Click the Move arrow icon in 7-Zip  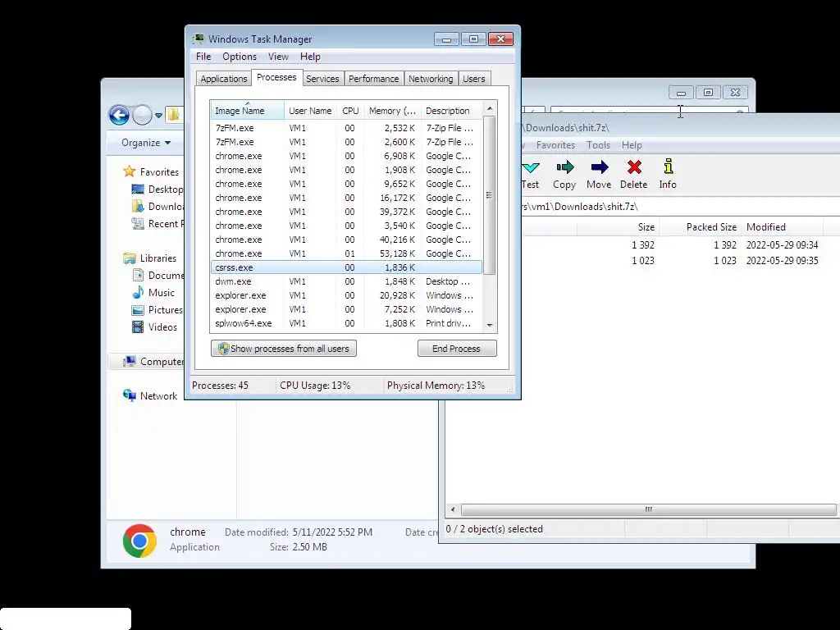599,167
